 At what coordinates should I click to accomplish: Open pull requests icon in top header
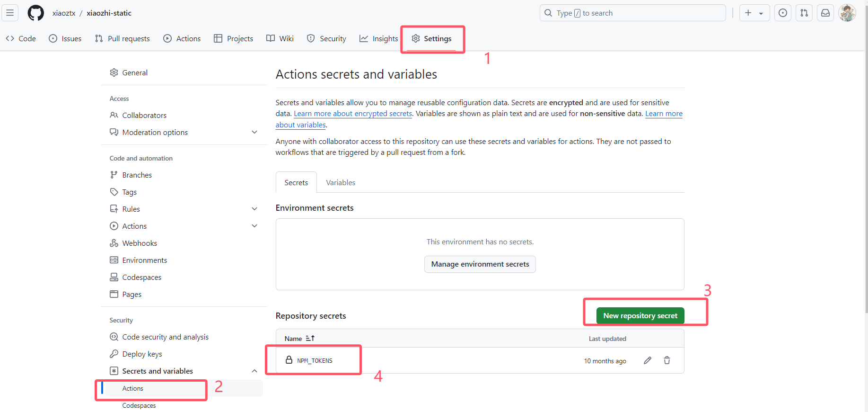(804, 13)
